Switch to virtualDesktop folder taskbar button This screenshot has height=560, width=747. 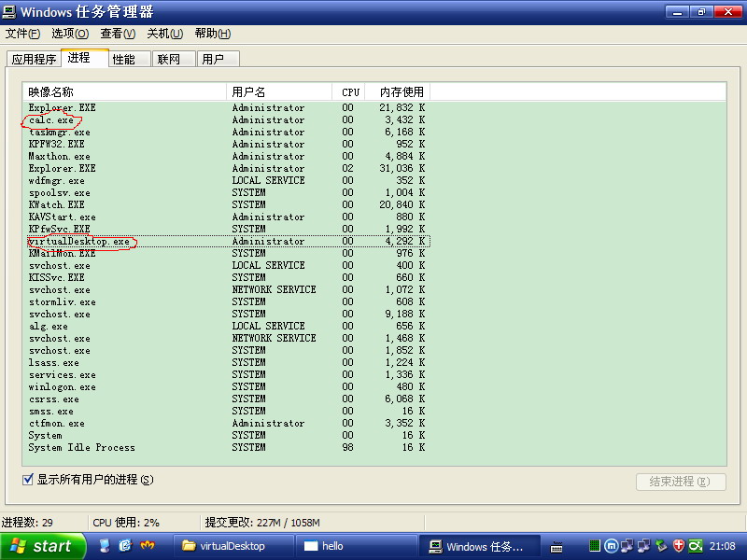click(233, 546)
